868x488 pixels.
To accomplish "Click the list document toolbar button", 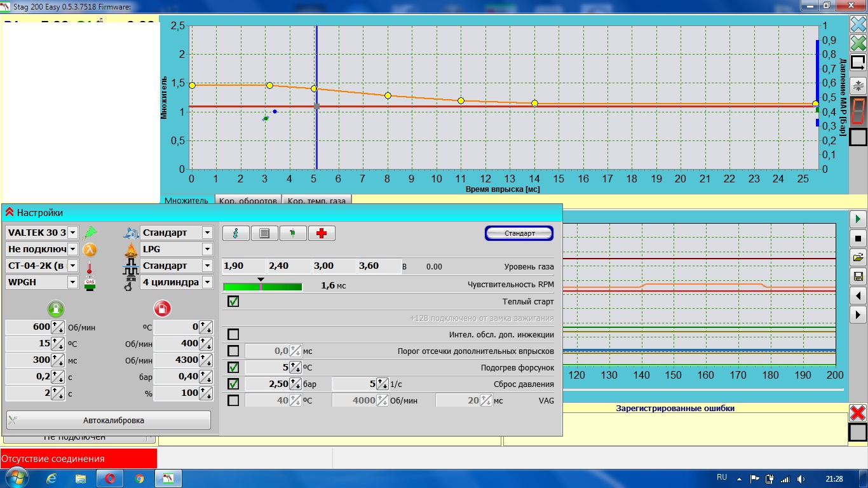I will click(264, 233).
